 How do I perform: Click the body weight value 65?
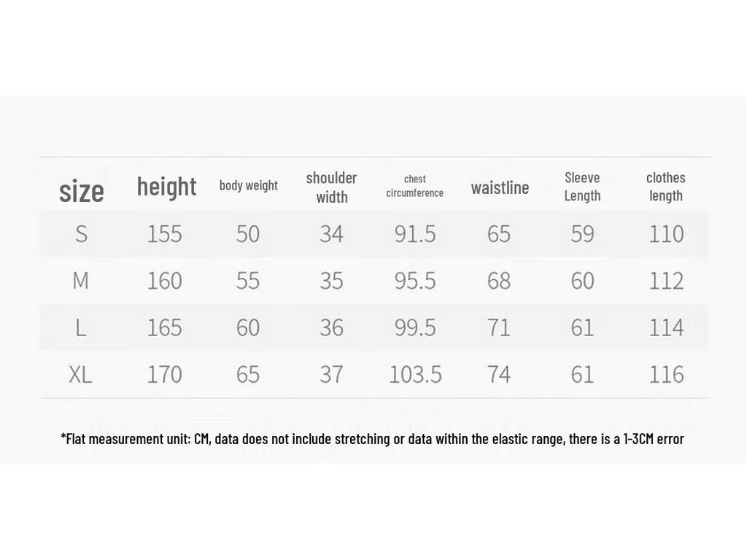click(248, 374)
